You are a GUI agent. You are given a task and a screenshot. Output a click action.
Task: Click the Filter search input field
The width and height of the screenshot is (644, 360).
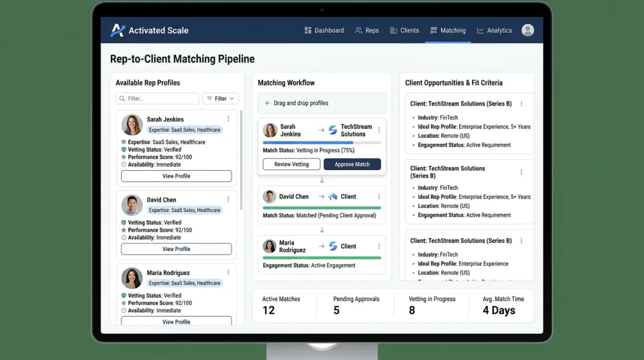point(157,99)
